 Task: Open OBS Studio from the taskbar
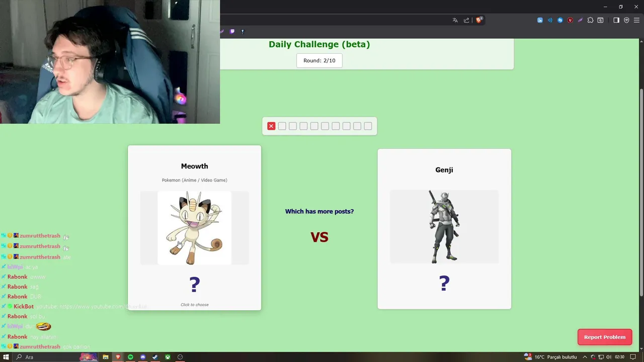tap(180, 357)
